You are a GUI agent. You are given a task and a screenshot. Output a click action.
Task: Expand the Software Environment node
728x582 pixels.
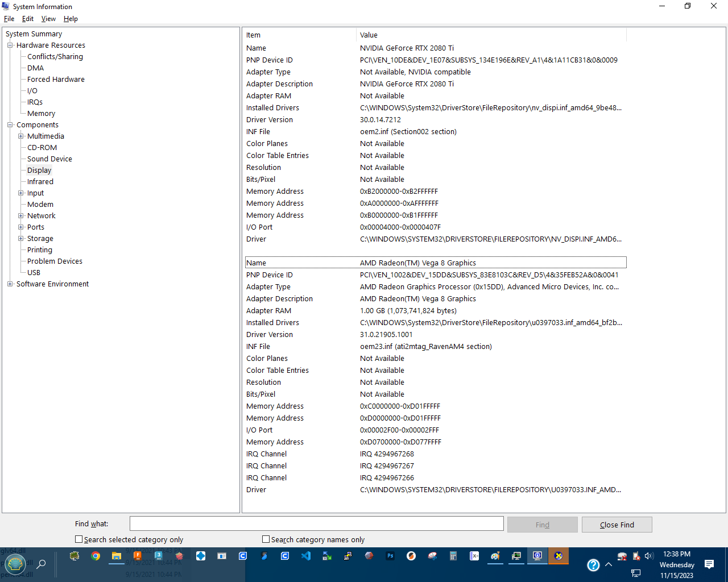coord(10,284)
